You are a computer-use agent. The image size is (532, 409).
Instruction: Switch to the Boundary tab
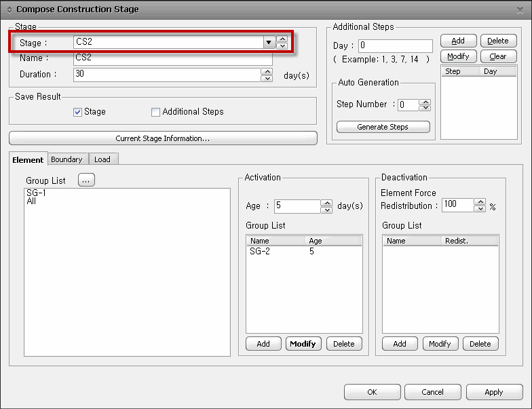tap(66, 159)
